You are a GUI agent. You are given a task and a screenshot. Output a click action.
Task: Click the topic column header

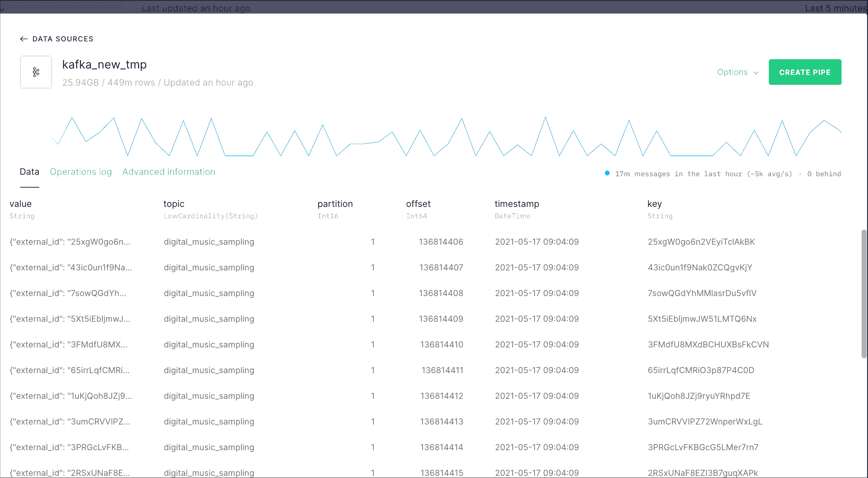[x=174, y=204]
